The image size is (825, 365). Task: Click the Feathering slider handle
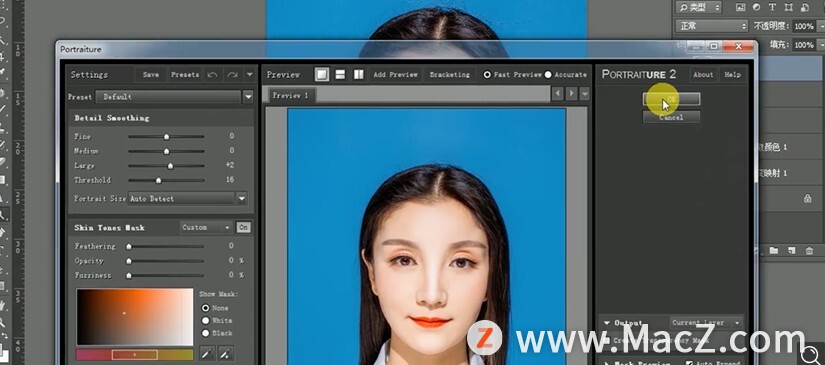coord(129,246)
